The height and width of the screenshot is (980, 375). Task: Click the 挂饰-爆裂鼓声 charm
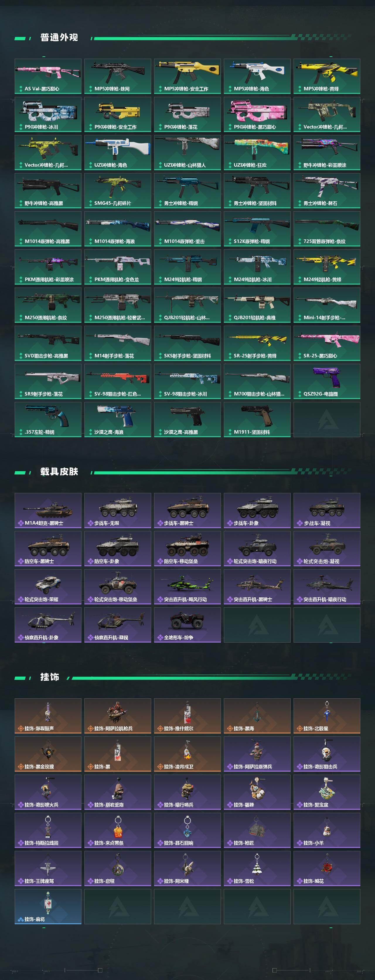(48, 716)
